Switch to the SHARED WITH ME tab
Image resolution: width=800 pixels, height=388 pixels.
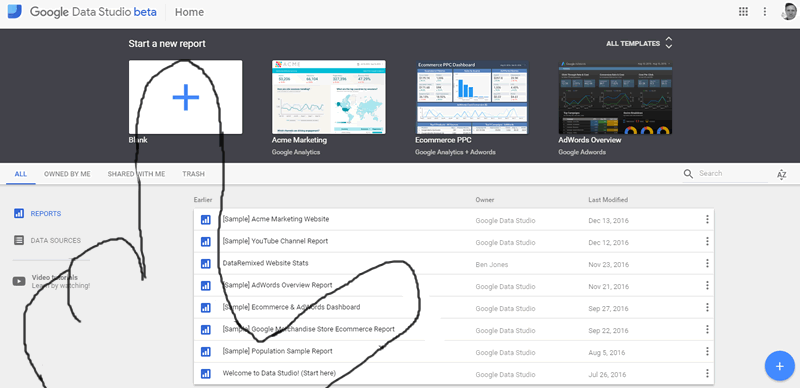pyautogui.click(x=136, y=174)
